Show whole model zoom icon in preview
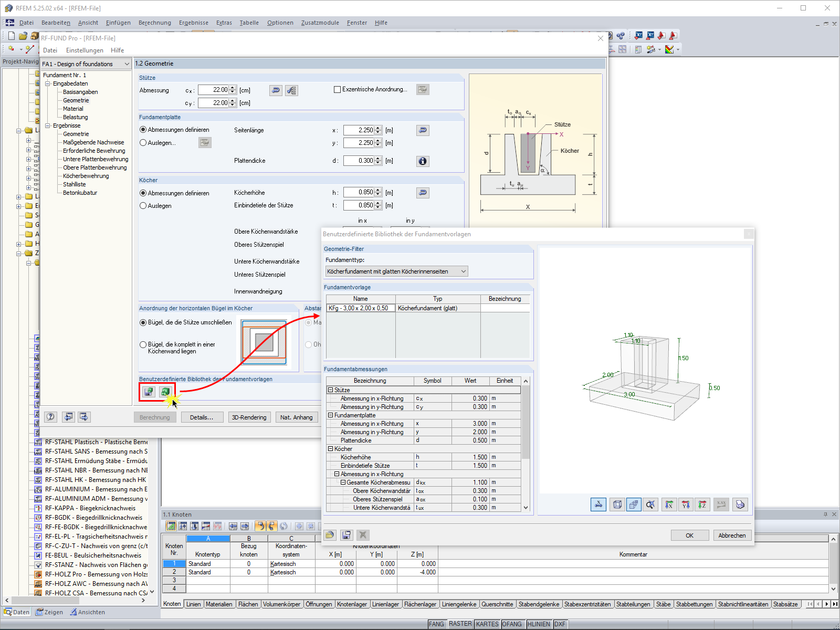 pyautogui.click(x=651, y=505)
